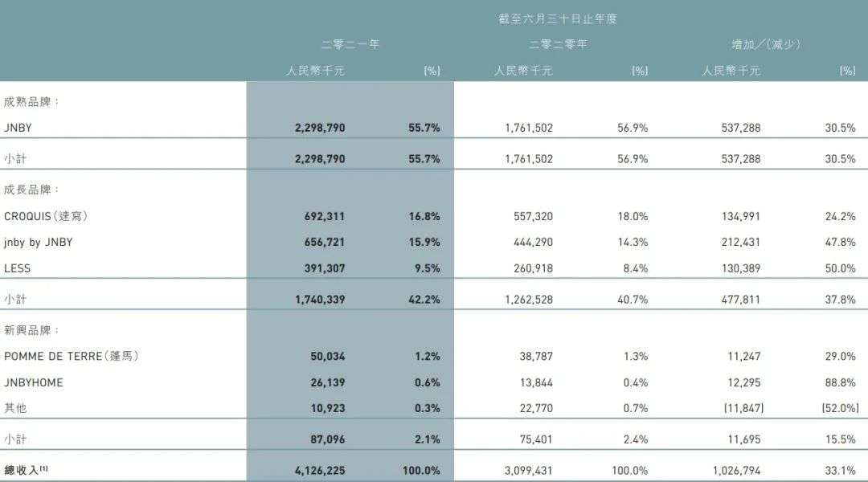Select the CROQUIS (速寫) row label
This screenshot has height=482, width=868.
45,216
